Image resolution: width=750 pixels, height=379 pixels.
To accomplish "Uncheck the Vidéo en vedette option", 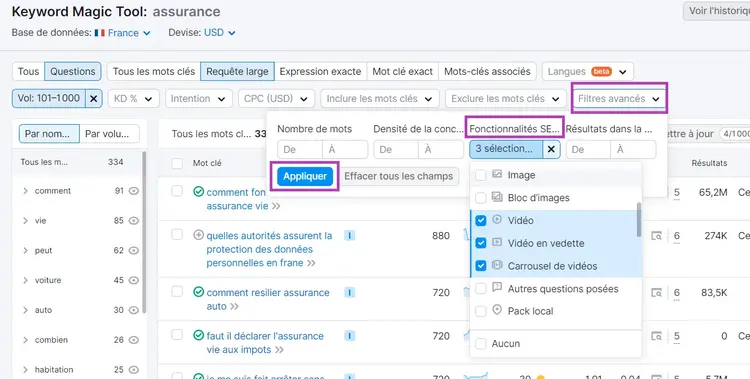I will pyautogui.click(x=481, y=243).
